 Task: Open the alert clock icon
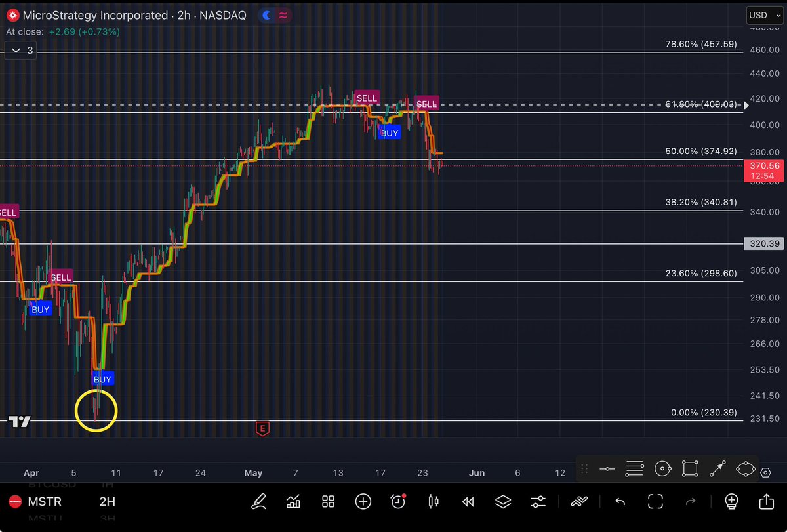coord(398,502)
